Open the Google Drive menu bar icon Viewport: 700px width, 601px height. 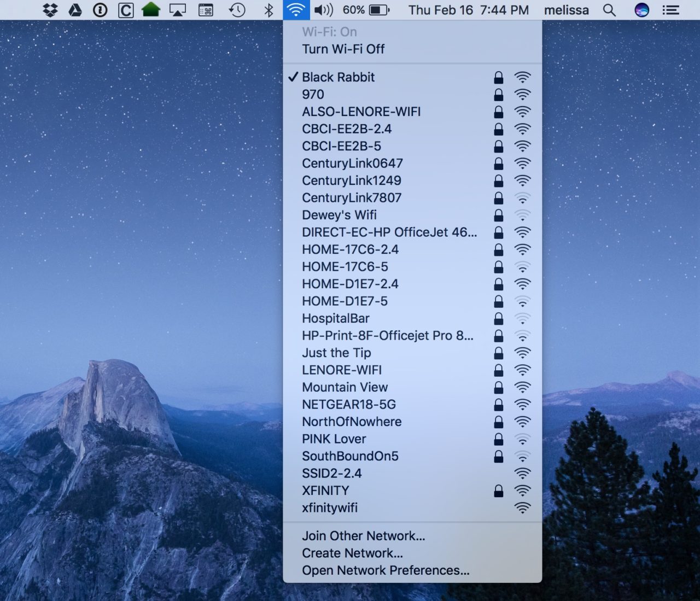pos(75,10)
